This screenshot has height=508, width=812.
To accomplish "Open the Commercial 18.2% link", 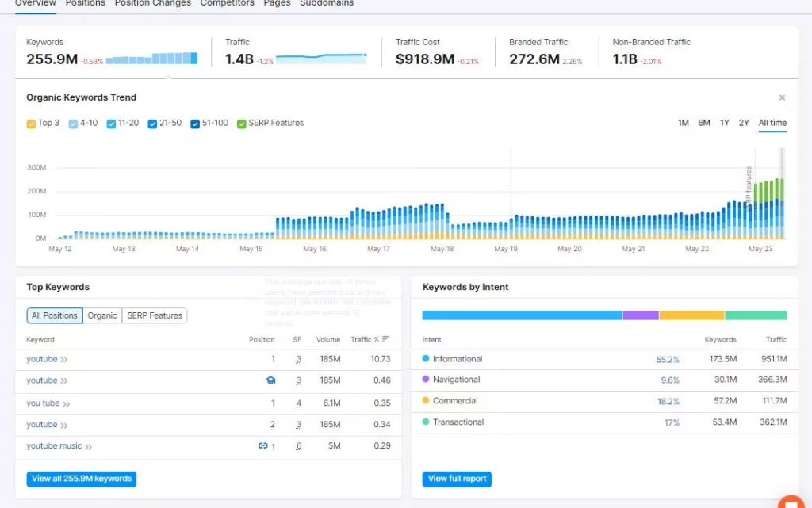I will pos(668,402).
